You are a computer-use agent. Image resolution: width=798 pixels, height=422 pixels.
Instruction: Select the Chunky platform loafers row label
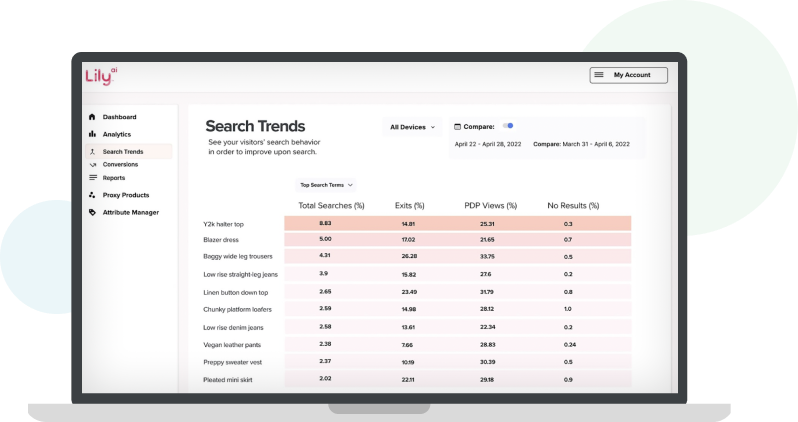237,310
